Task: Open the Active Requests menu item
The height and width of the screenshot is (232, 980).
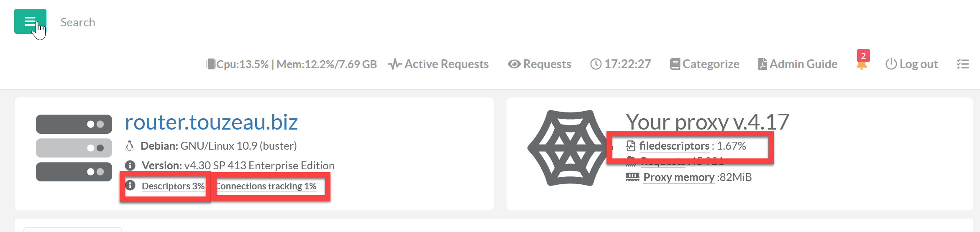Action: [x=438, y=64]
